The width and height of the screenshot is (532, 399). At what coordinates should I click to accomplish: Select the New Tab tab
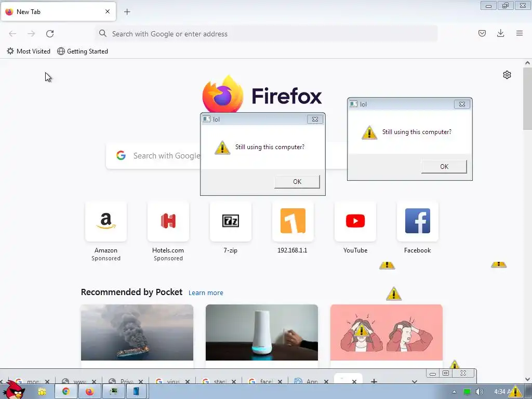(58, 11)
